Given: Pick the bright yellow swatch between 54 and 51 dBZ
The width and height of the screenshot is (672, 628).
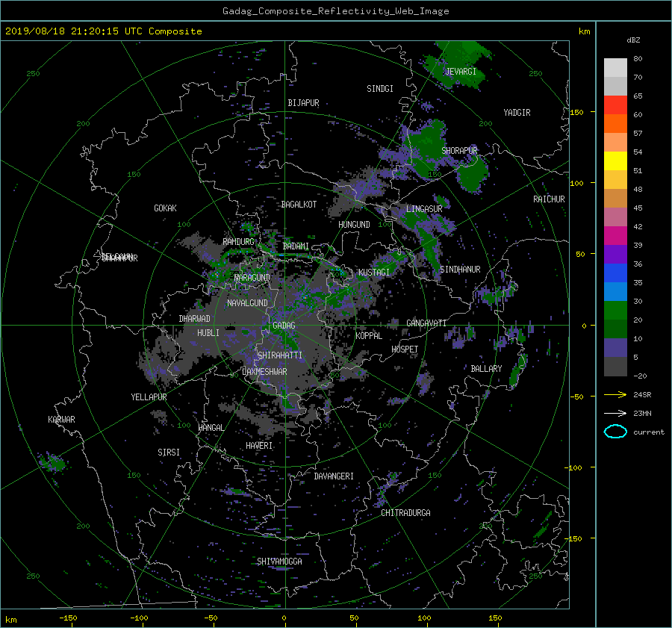Looking at the screenshot, I should (615, 161).
